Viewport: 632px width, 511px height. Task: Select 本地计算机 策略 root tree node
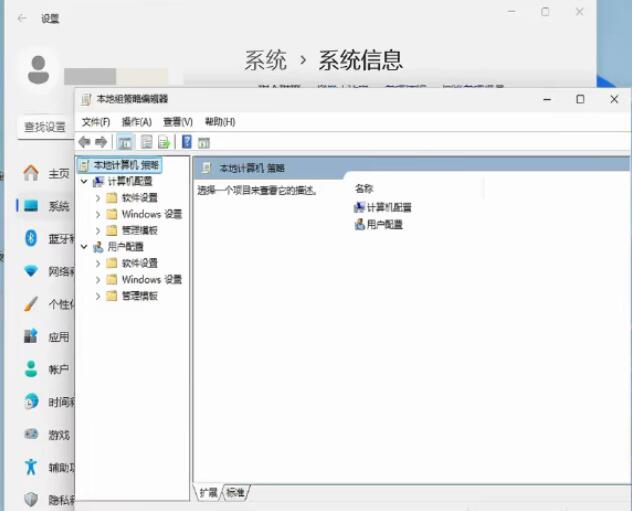coord(120,165)
